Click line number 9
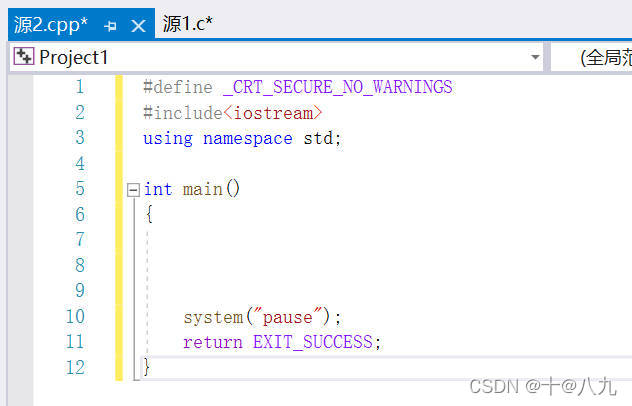 tap(80, 290)
